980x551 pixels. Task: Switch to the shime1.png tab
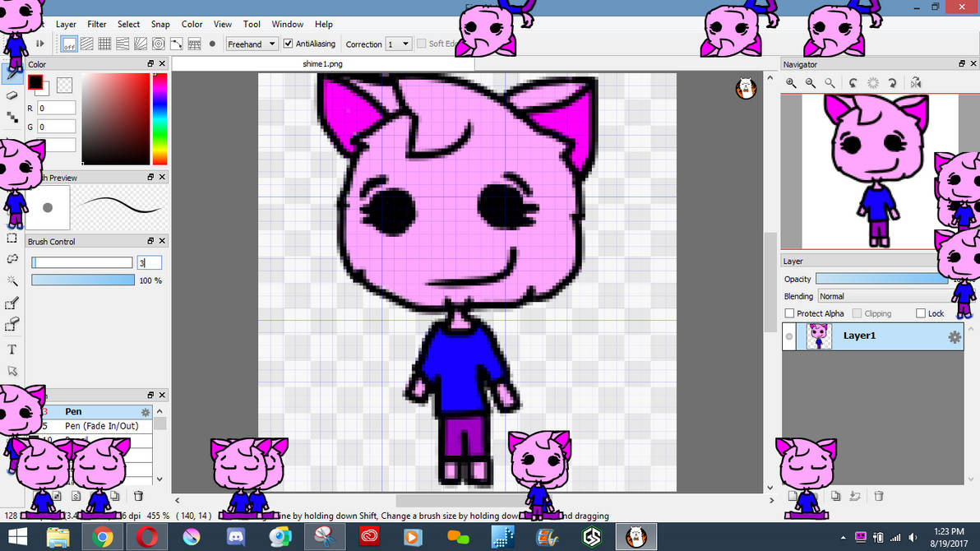coord(322,63)
